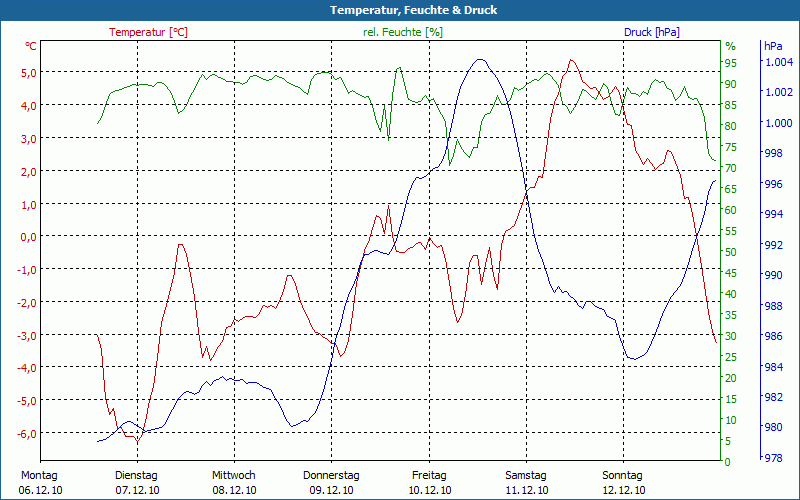The height and width of the screenshot is (500, 800).
Task: Click the '-5,0' temperature axis value
Action: click(x=27, y=401)
